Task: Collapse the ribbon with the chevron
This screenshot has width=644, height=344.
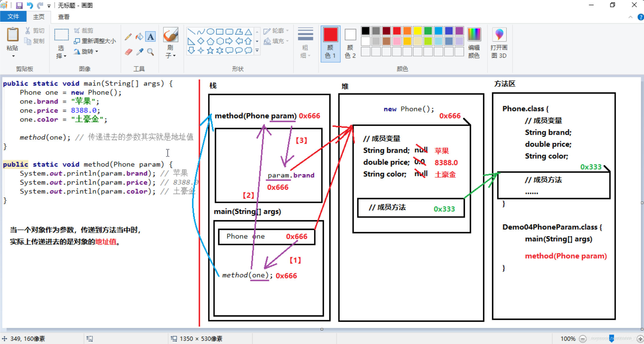Action: click(630, 17)
